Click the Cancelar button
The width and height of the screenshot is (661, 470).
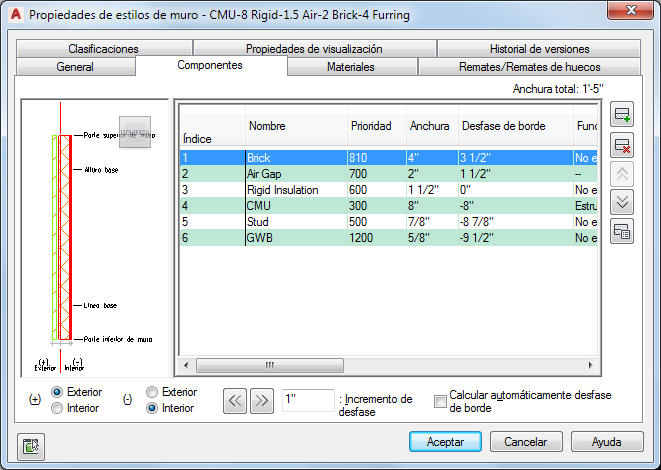526,442
